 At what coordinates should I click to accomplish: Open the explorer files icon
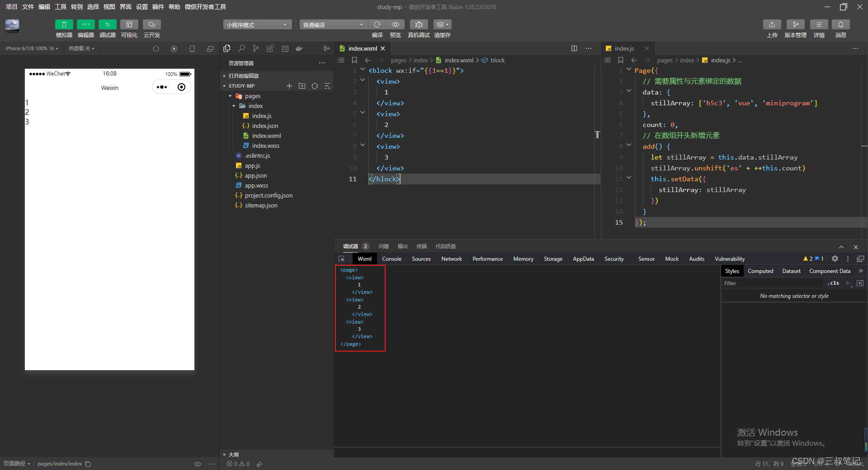coord(227,48)
